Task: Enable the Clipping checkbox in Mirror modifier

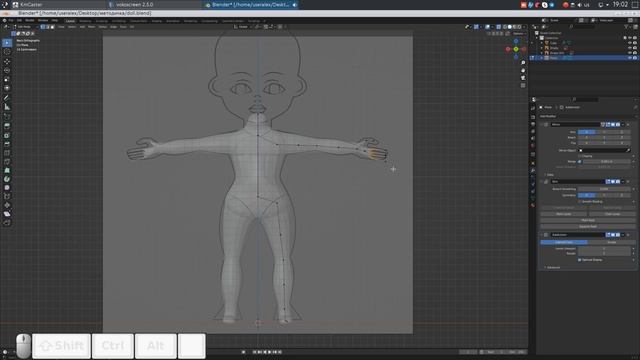Action: 580,156
